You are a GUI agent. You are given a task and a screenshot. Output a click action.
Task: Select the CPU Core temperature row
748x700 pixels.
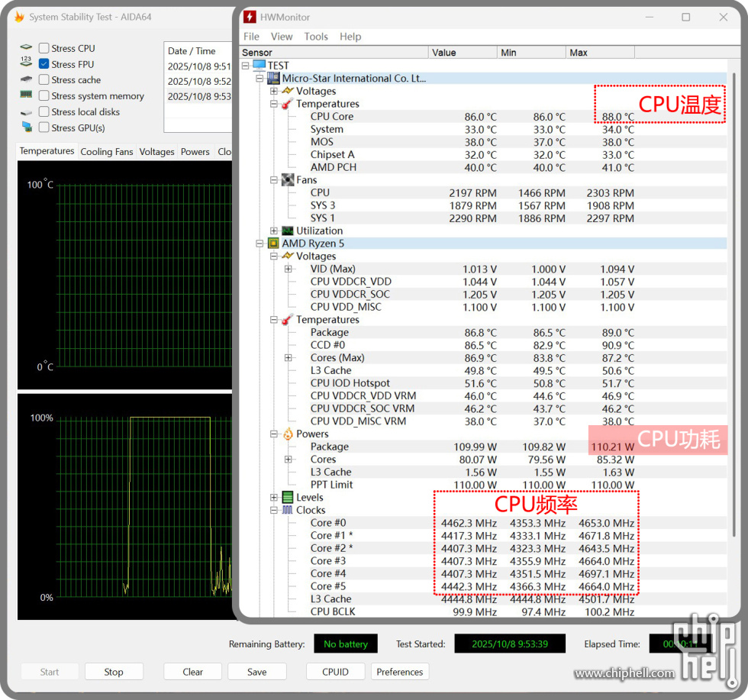pyautogui.click(x=331, y=117)
